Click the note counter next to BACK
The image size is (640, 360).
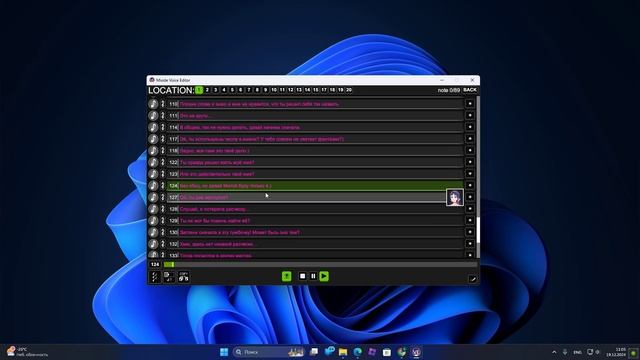coord(449,90)
